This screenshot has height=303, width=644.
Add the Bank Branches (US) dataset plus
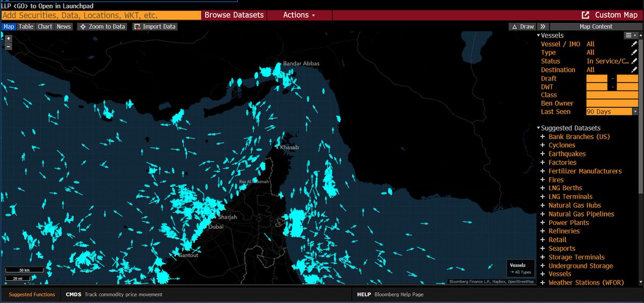click(x=543, y=136)
